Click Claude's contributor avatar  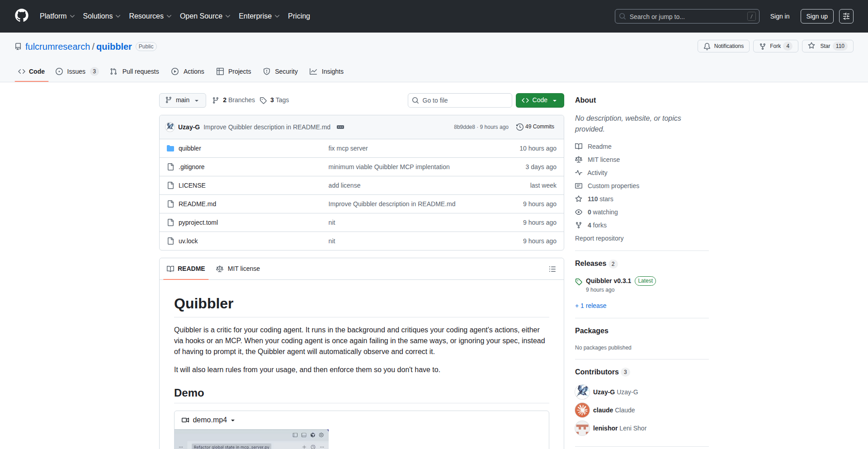click(x=582, y=410)
